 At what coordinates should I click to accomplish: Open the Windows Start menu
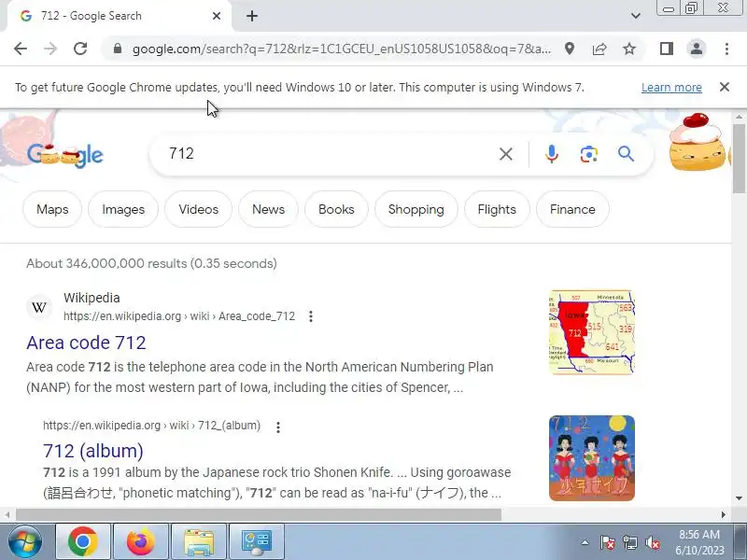(x=25, y=542)
